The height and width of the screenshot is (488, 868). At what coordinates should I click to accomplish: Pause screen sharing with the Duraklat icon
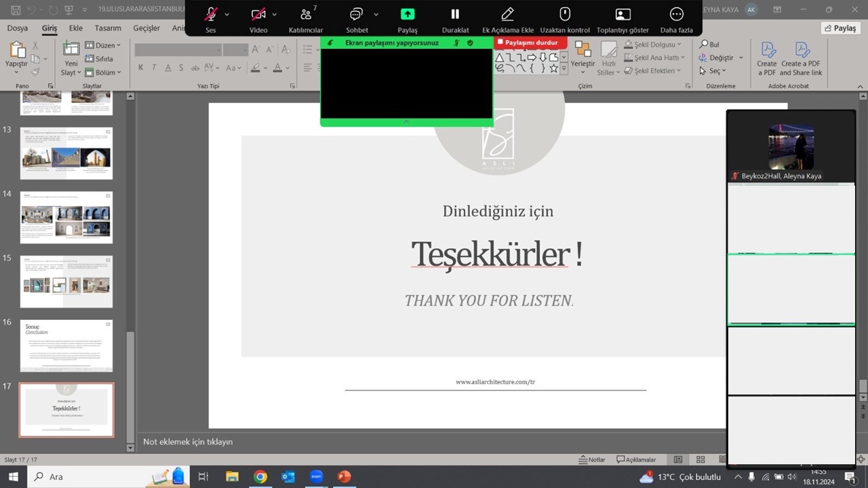tap(455, 15)
